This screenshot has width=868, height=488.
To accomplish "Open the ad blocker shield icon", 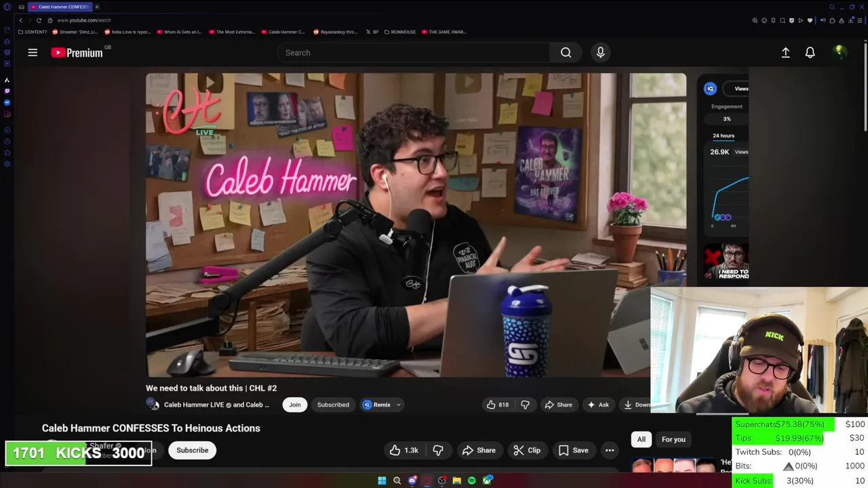I will pos(791,20).
